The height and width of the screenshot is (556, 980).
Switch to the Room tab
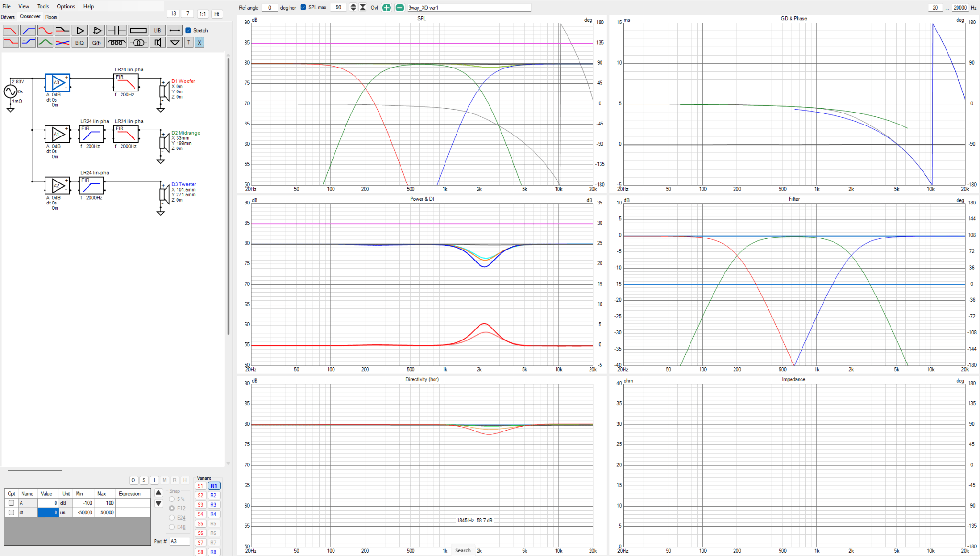[51, 17]
